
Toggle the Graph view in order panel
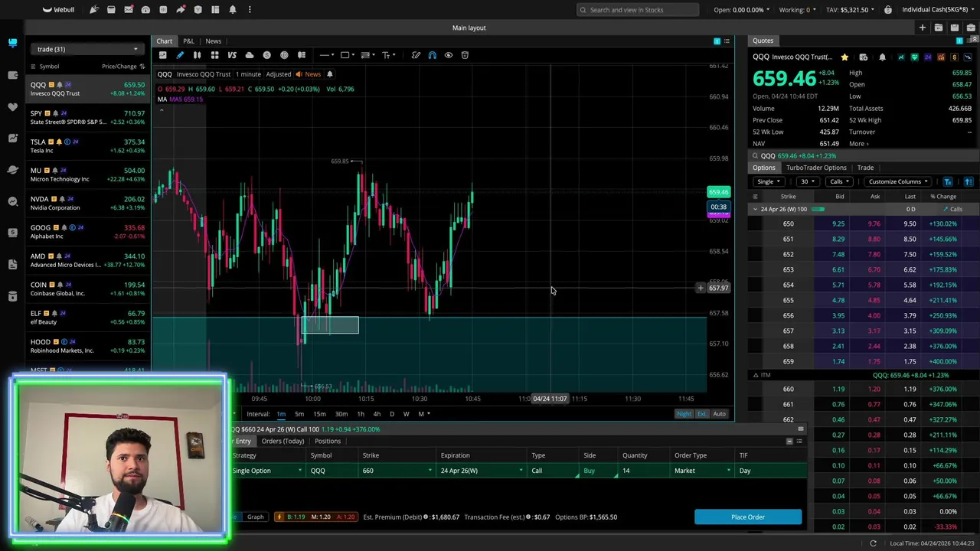(x=255, y=517)
